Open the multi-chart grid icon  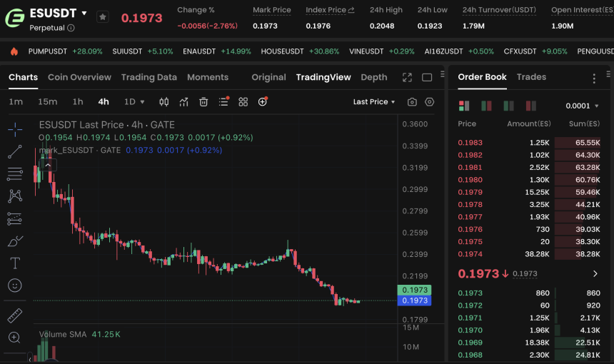pos(243,102)
